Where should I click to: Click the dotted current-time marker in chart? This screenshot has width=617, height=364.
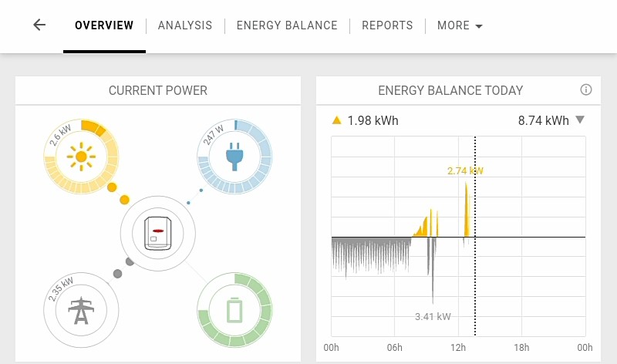(475, 236)
